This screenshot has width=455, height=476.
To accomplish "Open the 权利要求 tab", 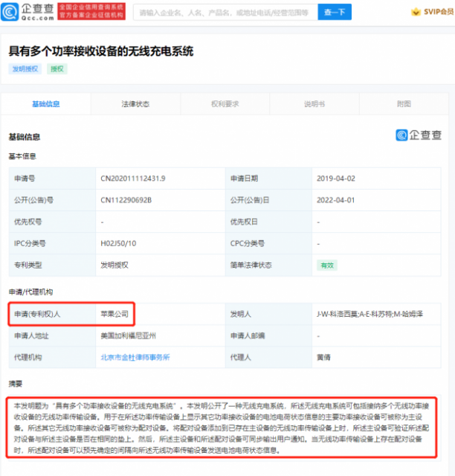I will click(225, 104).
